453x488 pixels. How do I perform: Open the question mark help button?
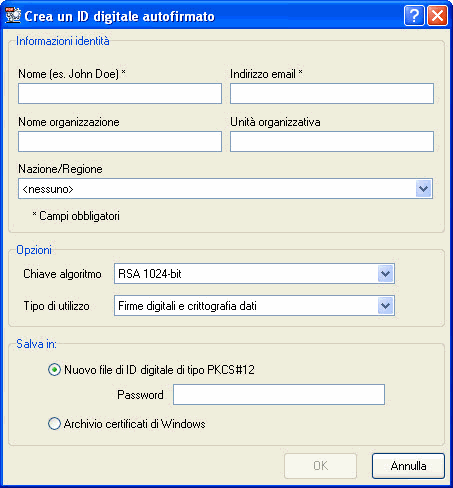[x=414, y=15]
